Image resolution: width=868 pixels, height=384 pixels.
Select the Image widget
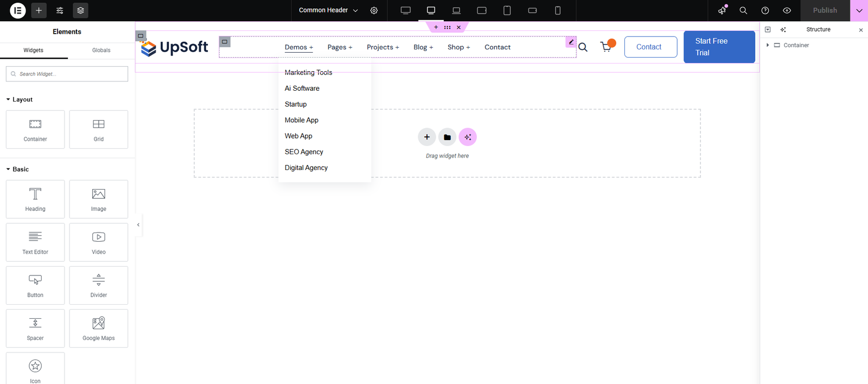click(x=99, y=199)
